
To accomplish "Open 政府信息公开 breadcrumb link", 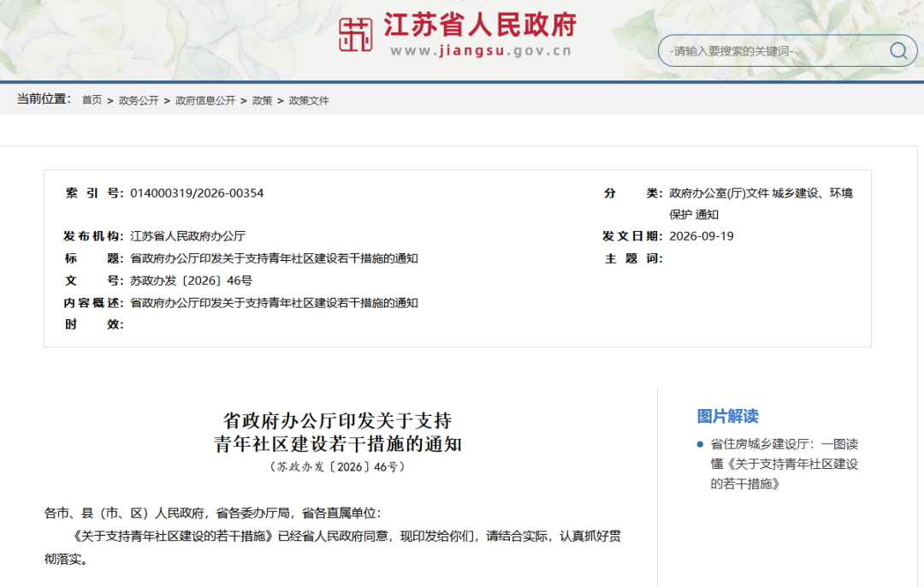I will click(205, 100).
